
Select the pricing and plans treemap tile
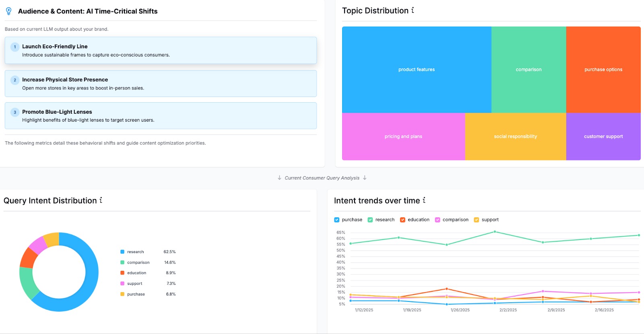click(403, 136)
